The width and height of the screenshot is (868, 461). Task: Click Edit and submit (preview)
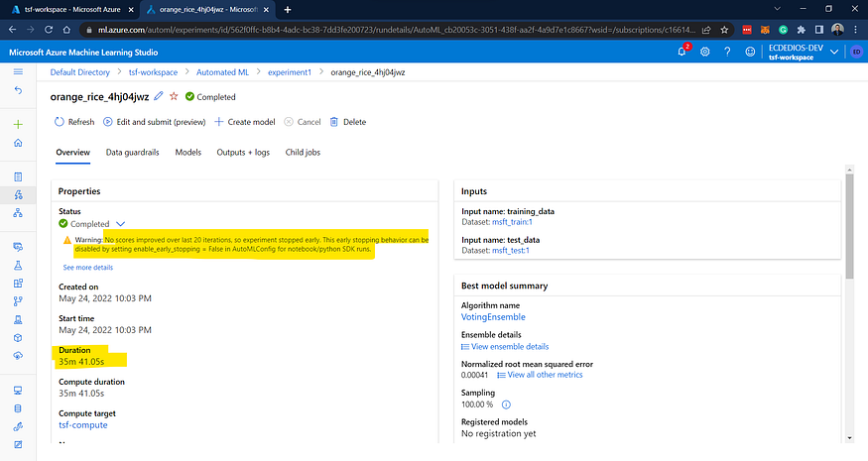point(155,122)
